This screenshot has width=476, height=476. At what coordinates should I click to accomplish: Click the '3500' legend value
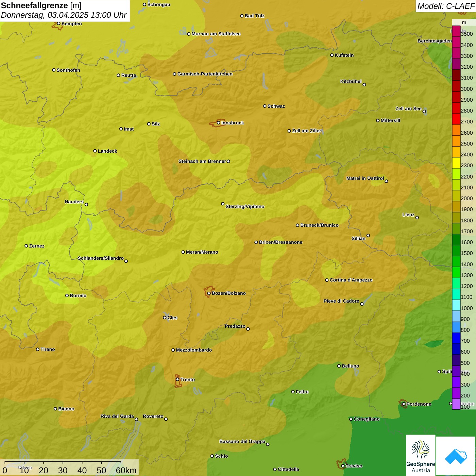click(x=467, y=34)
